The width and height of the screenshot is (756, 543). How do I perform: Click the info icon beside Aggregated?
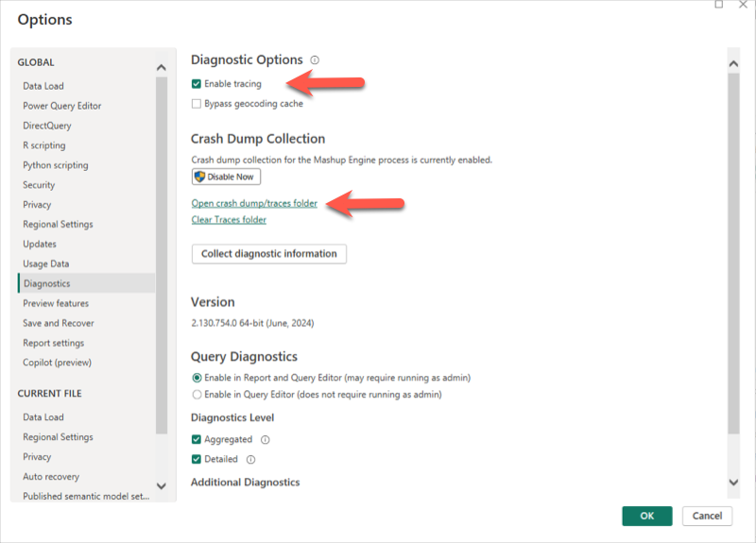(x=266, y=439)
